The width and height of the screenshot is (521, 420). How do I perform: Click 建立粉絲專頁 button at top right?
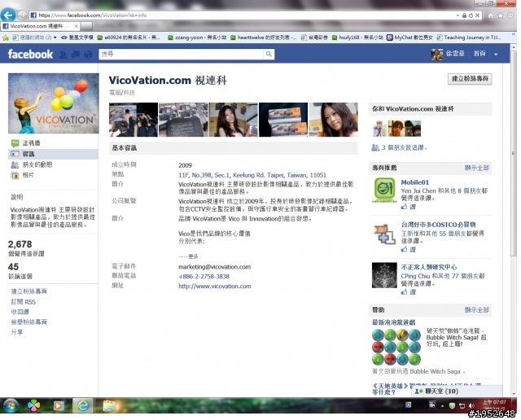point(470,79)
